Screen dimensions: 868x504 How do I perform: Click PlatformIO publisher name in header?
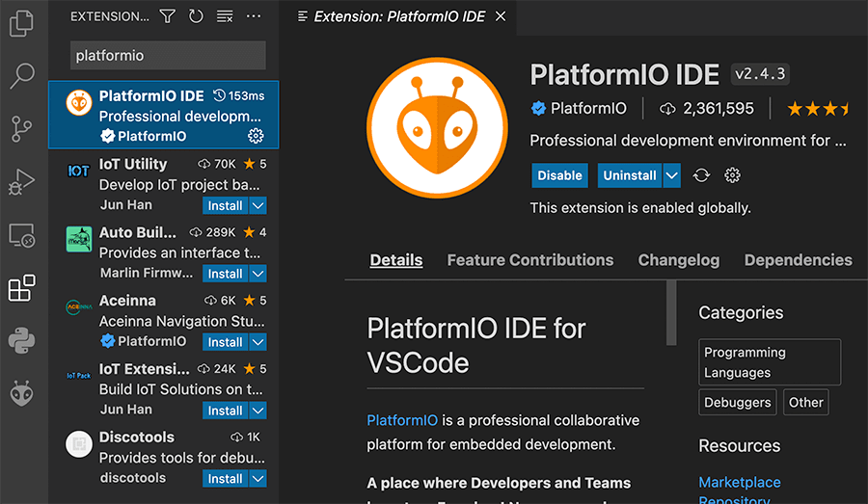(x=588, y=109)
